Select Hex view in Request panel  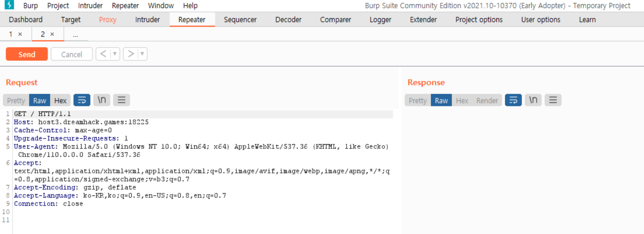60,100
